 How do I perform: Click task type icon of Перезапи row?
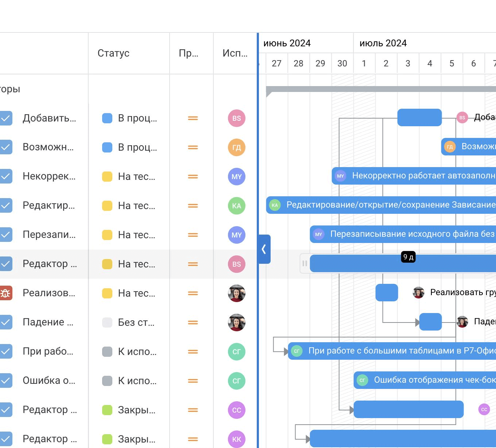click(x=6, y=235)
